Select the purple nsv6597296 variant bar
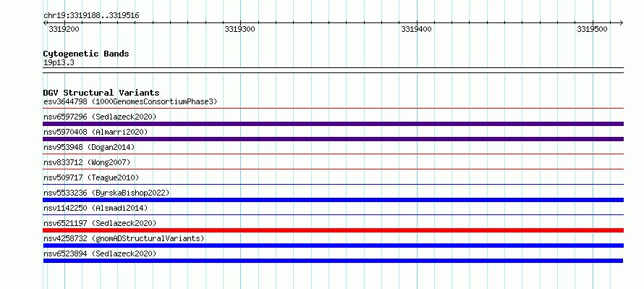Image resolution: width=644 pixels, height=289 pixels. [x=333, y=124]
